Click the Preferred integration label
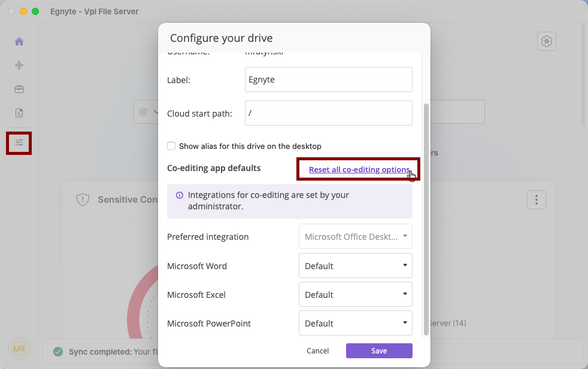 208,237
